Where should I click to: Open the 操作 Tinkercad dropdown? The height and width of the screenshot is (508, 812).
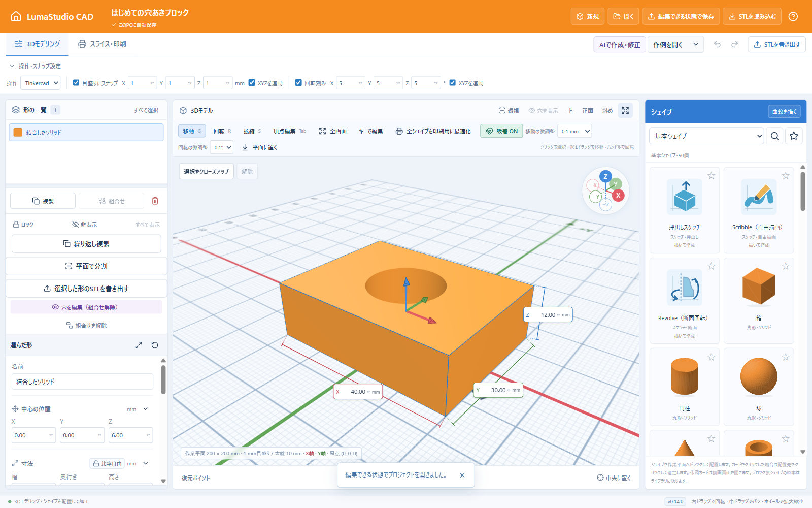click(40, 83)
